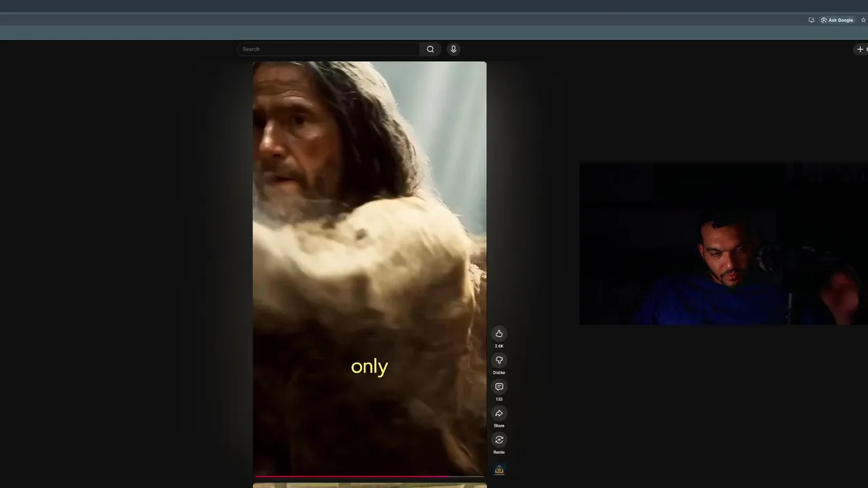The height and width of the screenshot is (488, 868).
Task: Pause the playing Shorts video
Action: [x=370, y=268]
